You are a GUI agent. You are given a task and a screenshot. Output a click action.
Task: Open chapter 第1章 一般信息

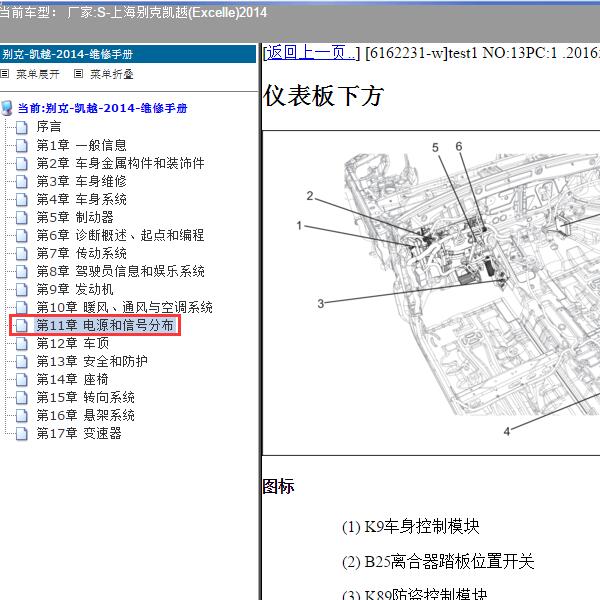pyautogui.click(x=82, y=145)
